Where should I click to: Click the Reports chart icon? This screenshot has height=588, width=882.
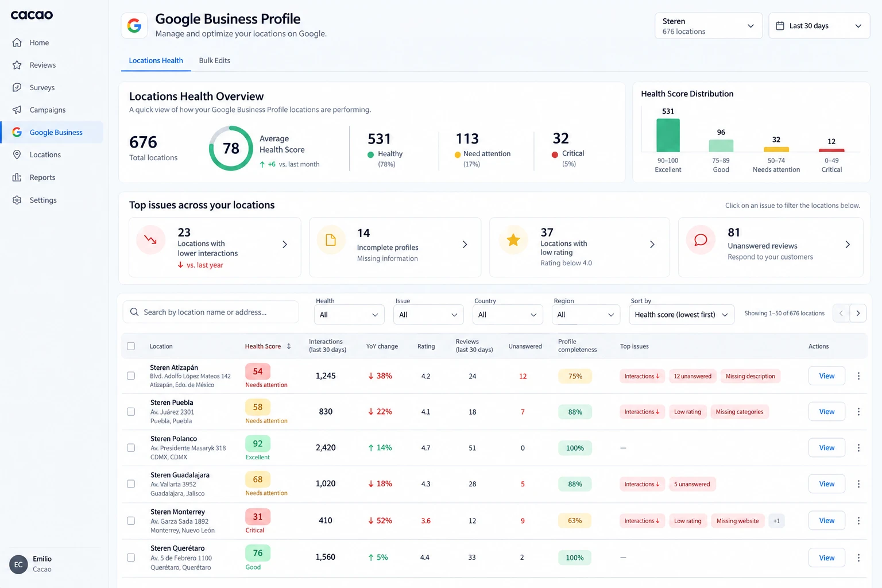pos(17,177)
